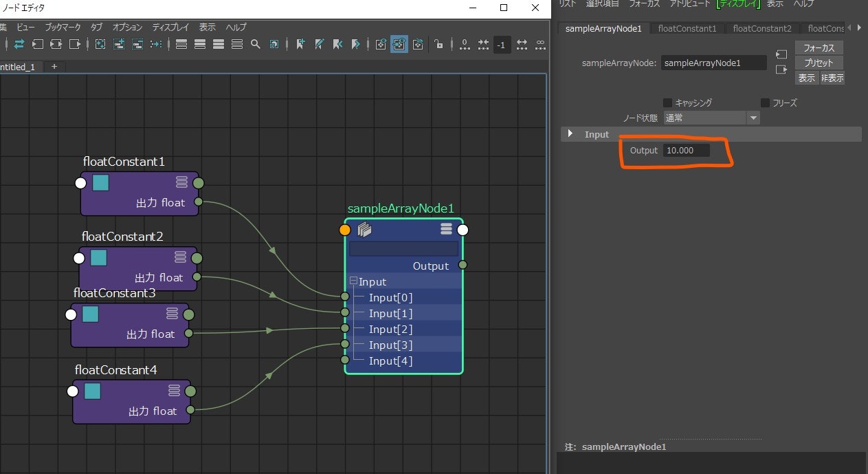Toggle the lock icon in the node editor toolbar
Image resolution: width=868 pixels, height=474 pixels.
[x=438, y=44]
